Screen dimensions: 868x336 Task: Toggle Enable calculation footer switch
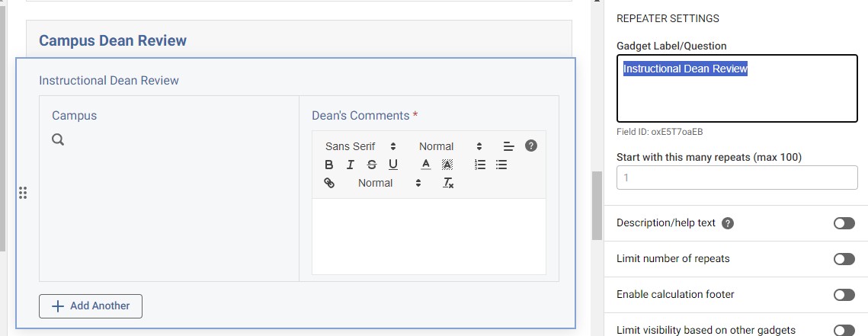pos(844,295)
